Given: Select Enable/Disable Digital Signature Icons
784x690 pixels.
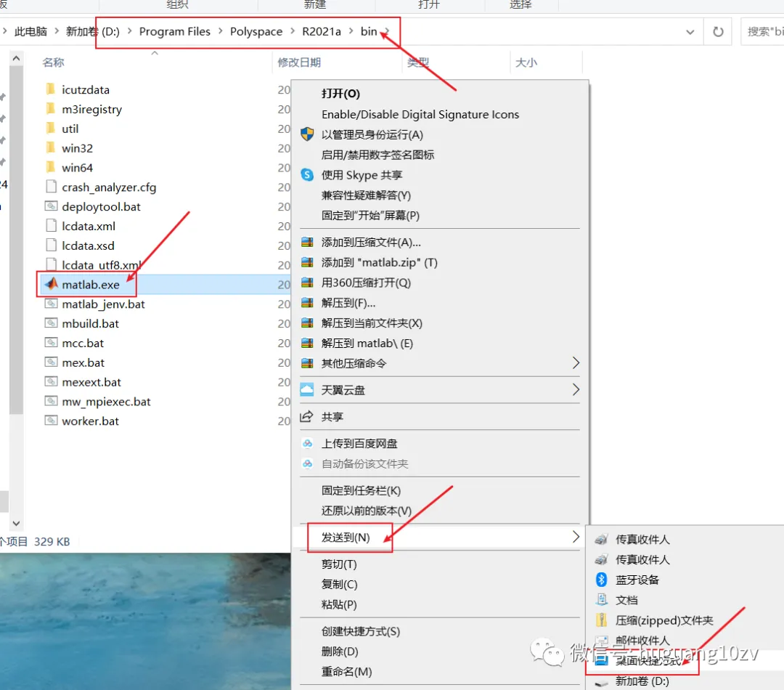Looking at the screenshot, I should coord(420,114).
